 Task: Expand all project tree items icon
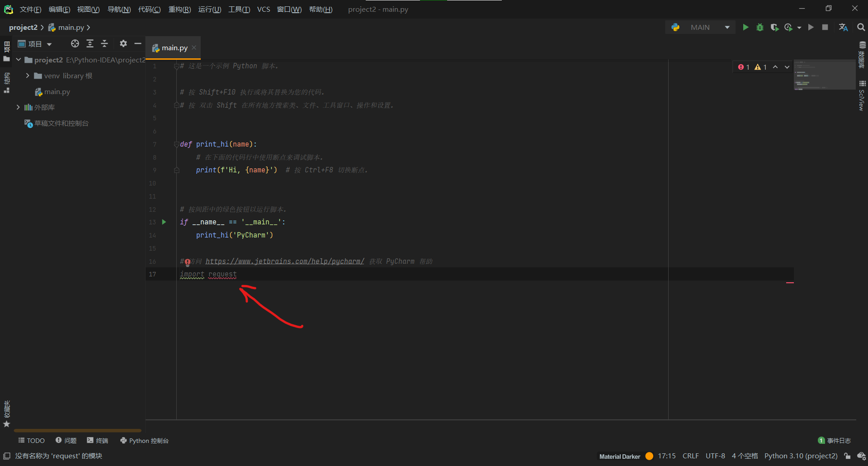pyautogui.click(x=90, y=43)
